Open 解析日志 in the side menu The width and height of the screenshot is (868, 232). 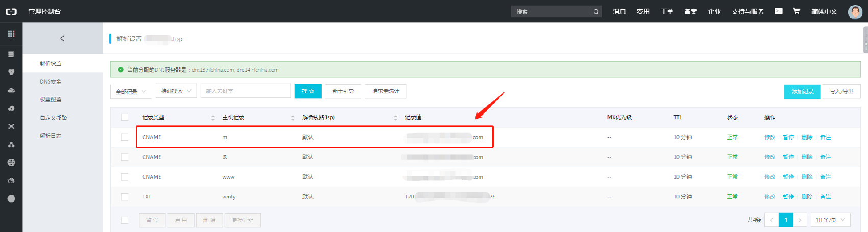51,136
